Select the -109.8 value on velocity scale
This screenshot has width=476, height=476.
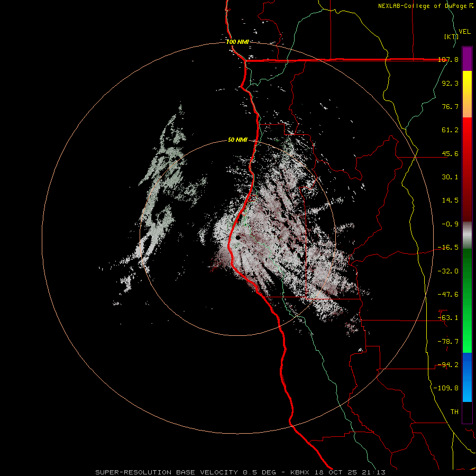(x=446, y=388)
